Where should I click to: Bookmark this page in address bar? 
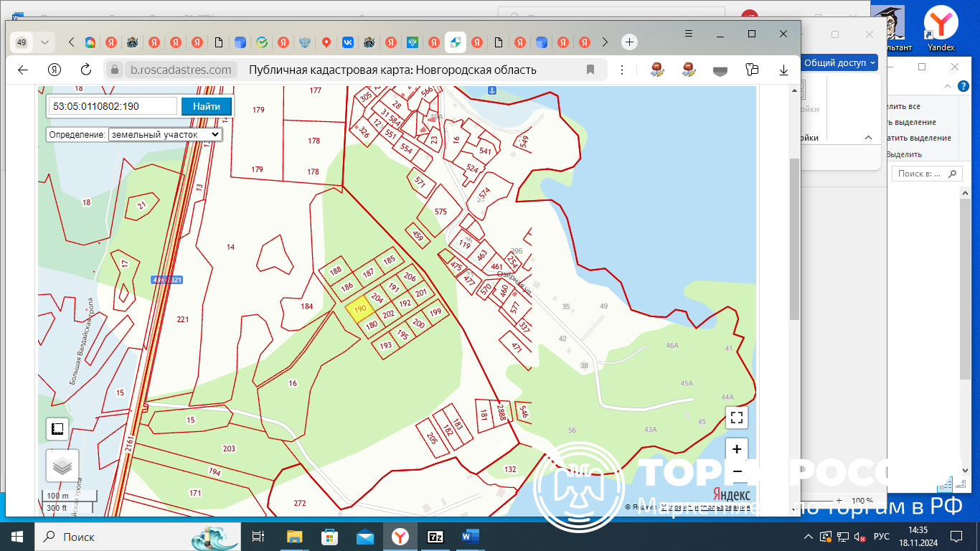pyautogui.click(x=590, y=70)
